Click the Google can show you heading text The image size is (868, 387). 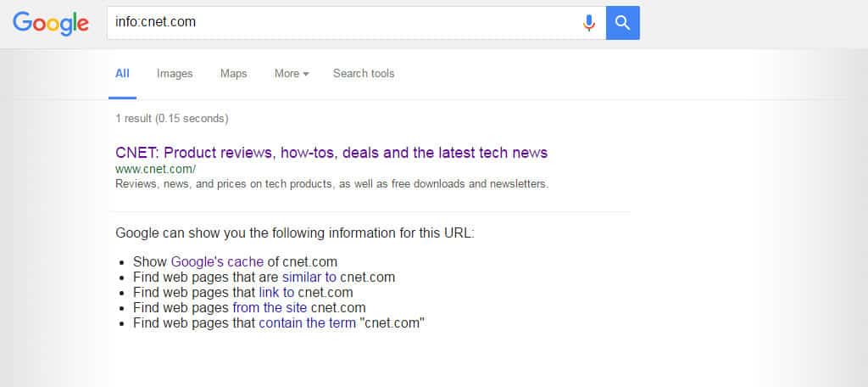[x=295, y=233]
